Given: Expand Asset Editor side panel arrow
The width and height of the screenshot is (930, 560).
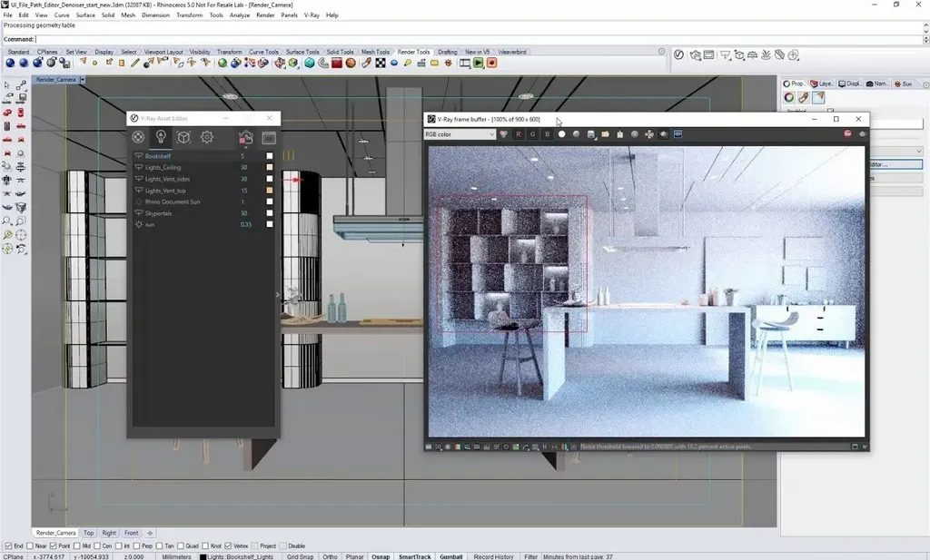Looking at the screenshot, I should (x=278, y=294).
